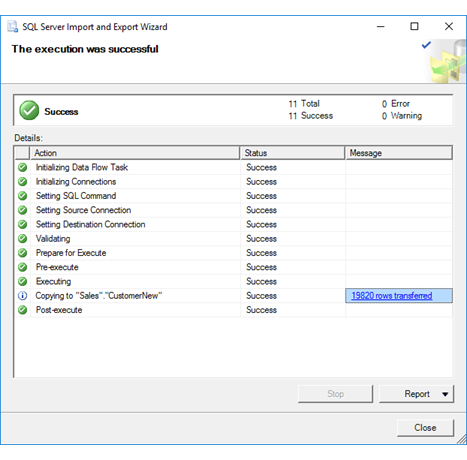This screenshot has height=460, width=467.
Task: Click the green check beside Validating
Action: tap(22, 239)
